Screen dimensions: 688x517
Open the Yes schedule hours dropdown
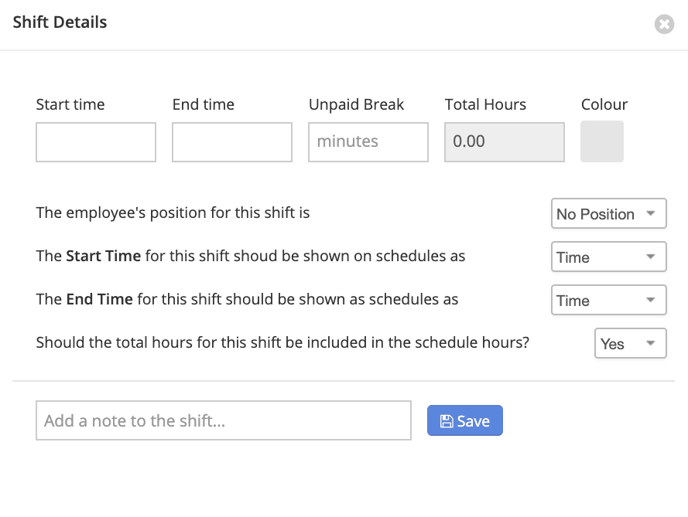coord(631,343)
